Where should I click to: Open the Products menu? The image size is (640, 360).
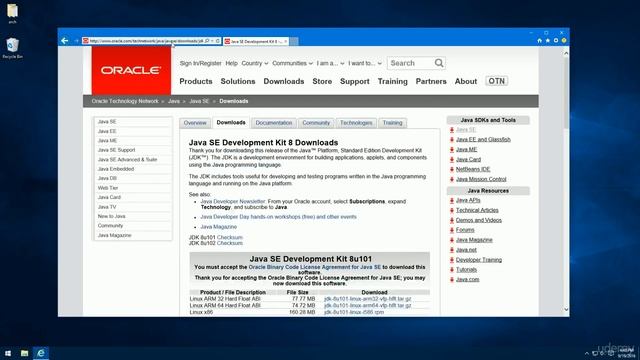click(196, 81)
